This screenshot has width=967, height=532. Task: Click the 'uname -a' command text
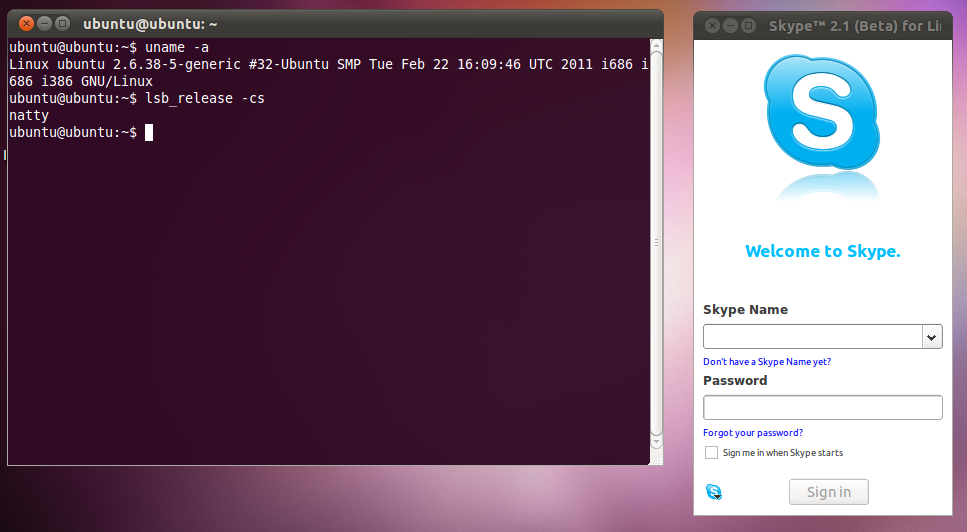click(x=177, y=47)
